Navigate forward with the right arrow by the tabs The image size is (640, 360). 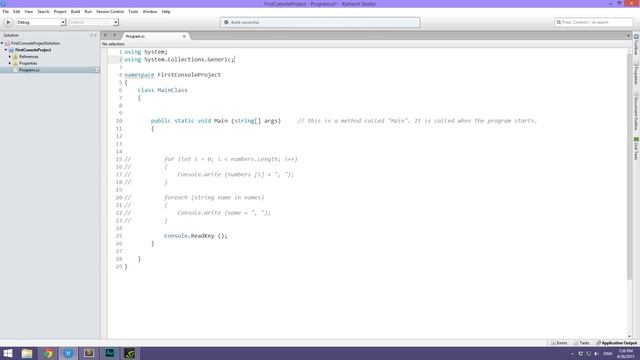(x=114, y=36)
